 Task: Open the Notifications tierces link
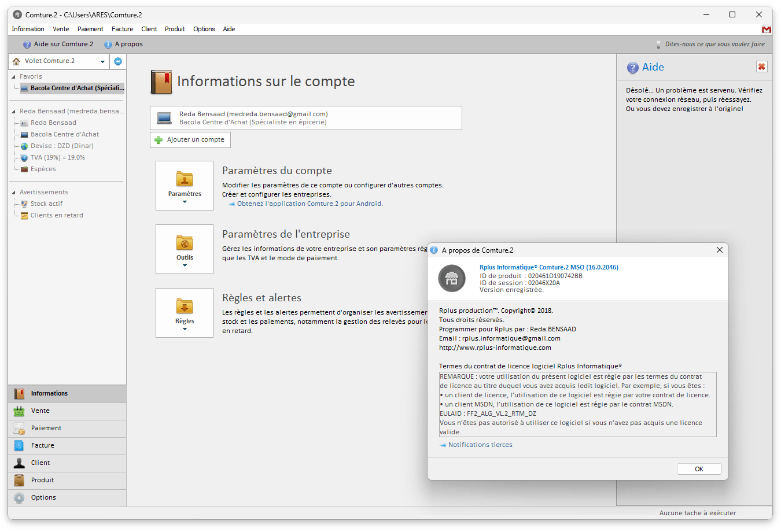pyautogui.click(x=480, y=445)
